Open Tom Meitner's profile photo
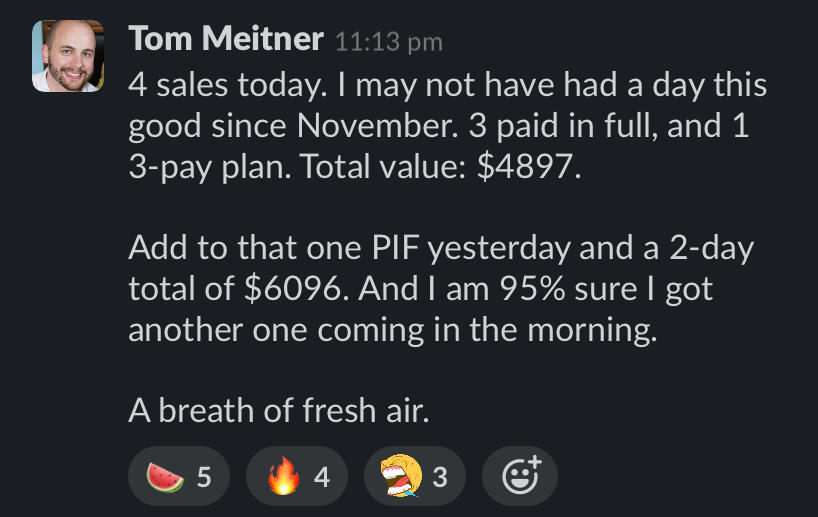Image resolution: width=818 pixels, height=517 pixels. (67, 57)
